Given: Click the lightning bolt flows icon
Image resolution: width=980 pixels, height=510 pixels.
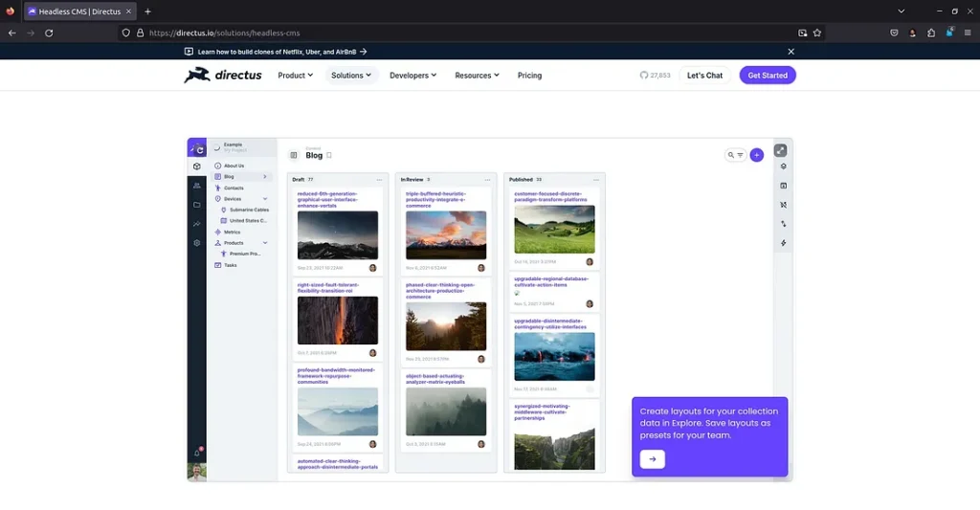Looking at the screenshot, I should coord(783,243).
